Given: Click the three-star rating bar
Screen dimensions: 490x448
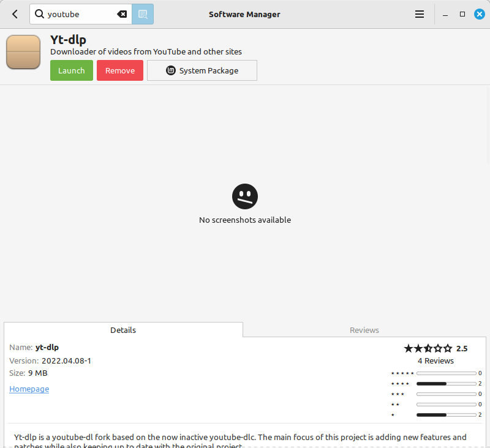Looking at the screenshot, I should click(x=447, y=394).
